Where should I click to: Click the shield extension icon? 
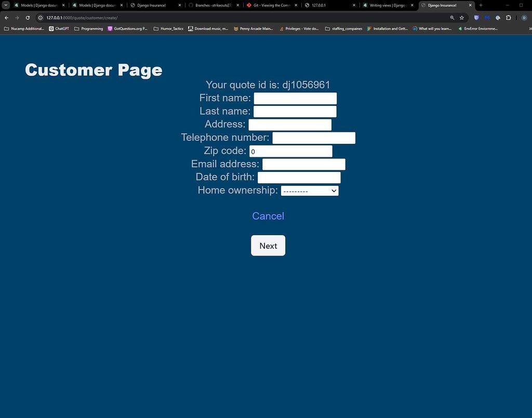click(476, 17)
